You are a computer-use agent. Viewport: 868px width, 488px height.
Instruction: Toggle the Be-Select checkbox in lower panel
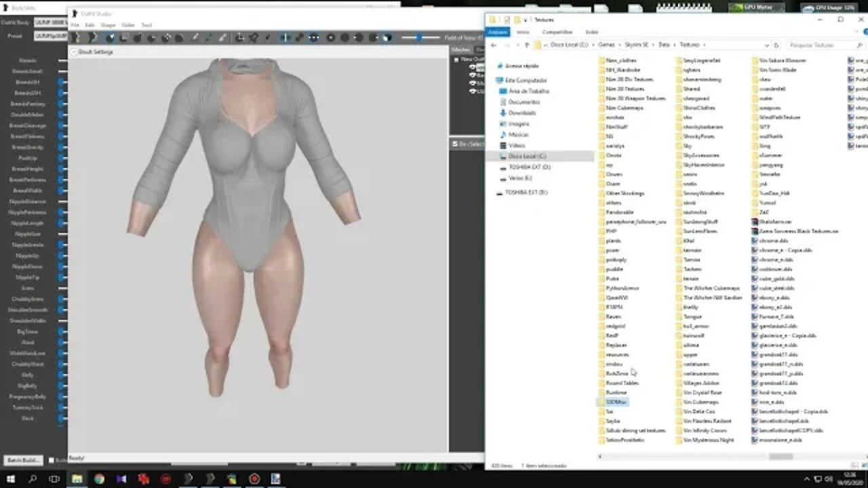click(455, 144)
